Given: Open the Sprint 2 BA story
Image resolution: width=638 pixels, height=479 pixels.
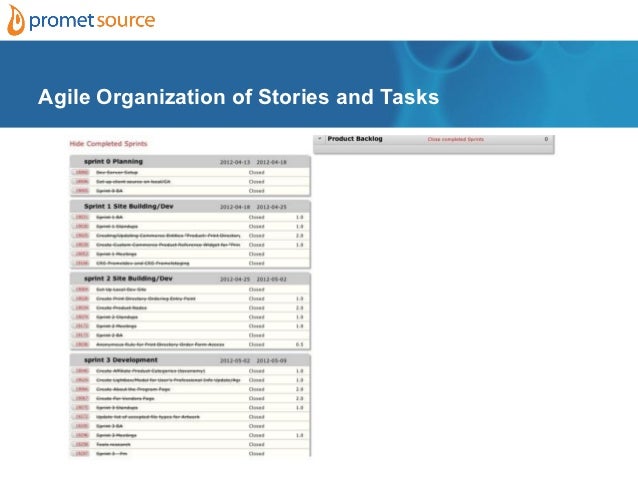Looking at the screenshot, I should (109, 335).
